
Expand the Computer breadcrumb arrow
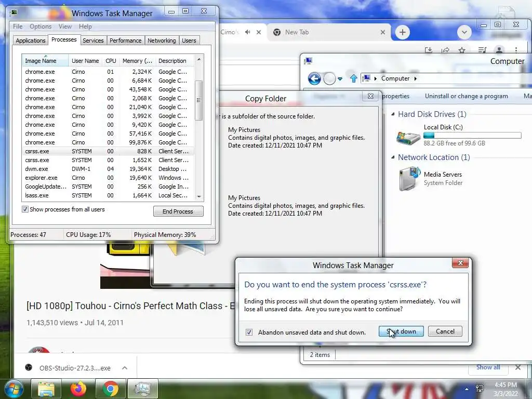[415, 79]
